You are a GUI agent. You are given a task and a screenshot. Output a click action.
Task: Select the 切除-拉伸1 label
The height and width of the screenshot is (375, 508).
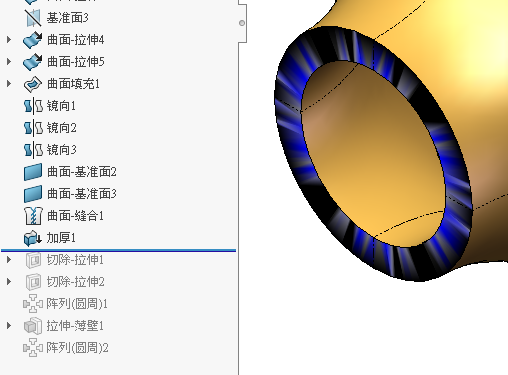coord(75,260)
